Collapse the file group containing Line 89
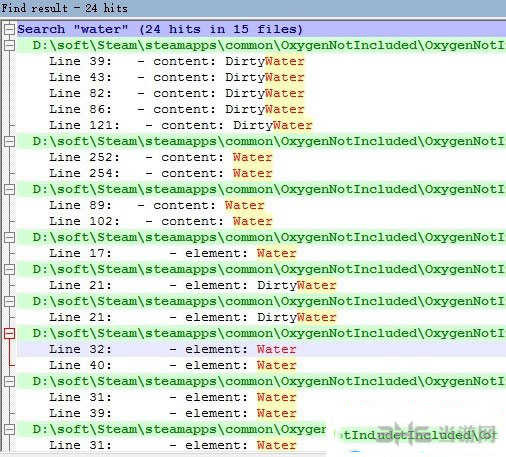 [x=9, y=189]
